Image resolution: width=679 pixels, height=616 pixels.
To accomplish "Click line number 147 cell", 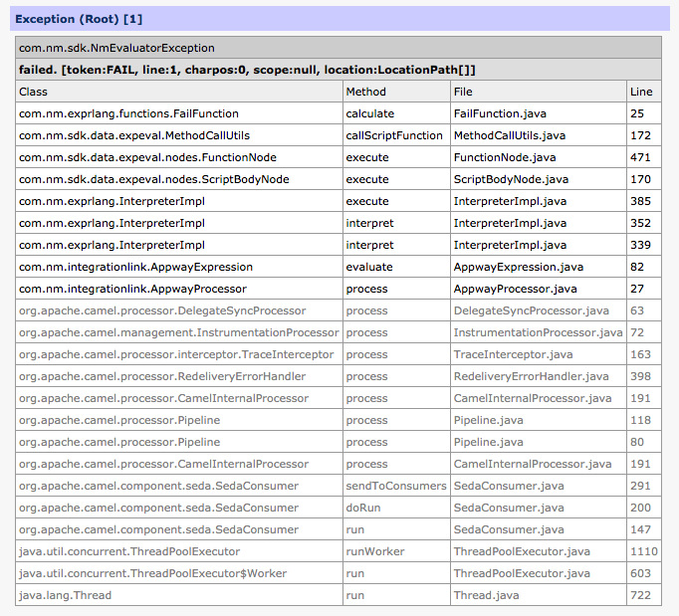I will coord(644,529).
